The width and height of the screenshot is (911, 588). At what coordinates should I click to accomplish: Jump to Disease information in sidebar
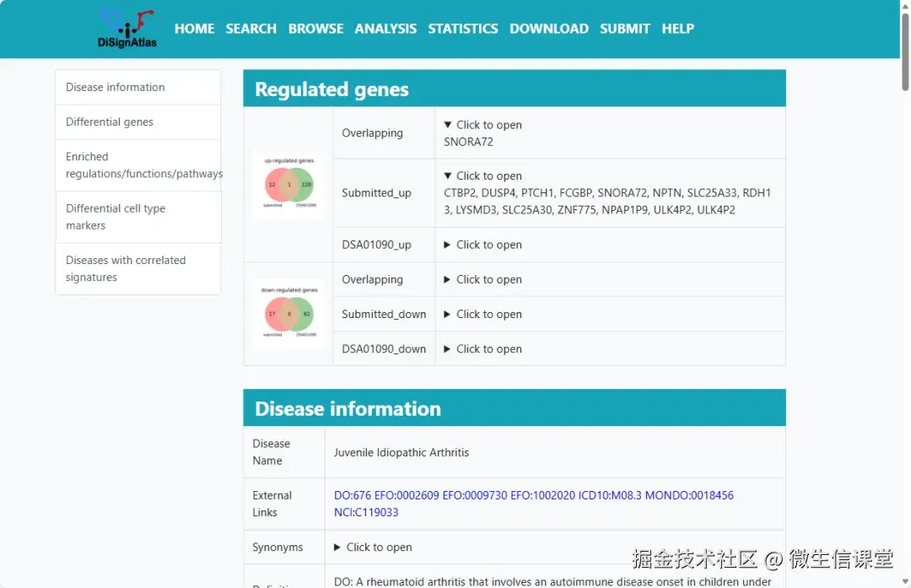coord(137,87)
